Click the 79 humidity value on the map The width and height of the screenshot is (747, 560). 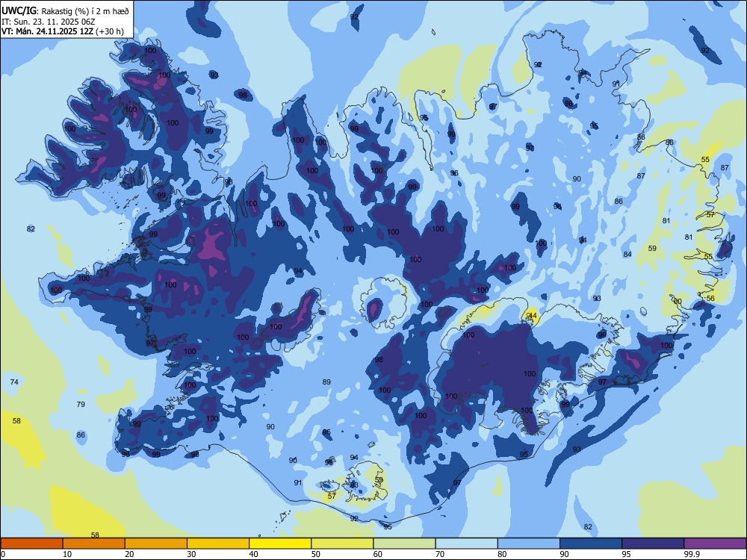coord(81,404)
